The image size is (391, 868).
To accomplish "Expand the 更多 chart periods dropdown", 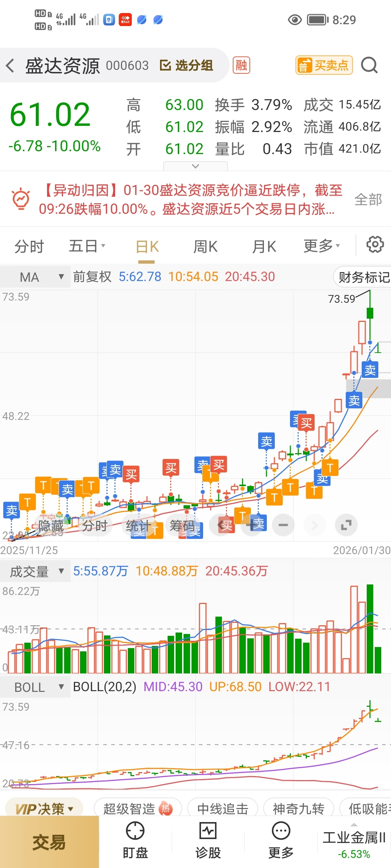I will 321,246.
